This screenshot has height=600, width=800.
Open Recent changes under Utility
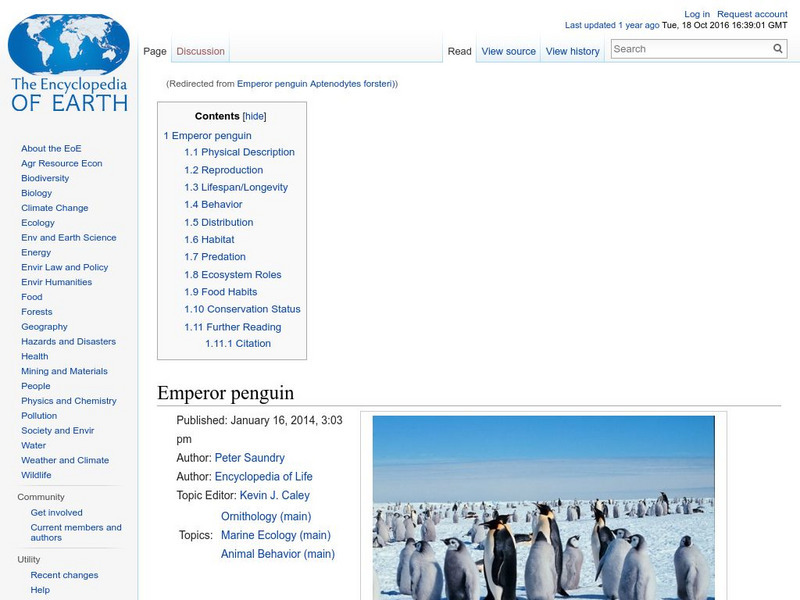62,575
